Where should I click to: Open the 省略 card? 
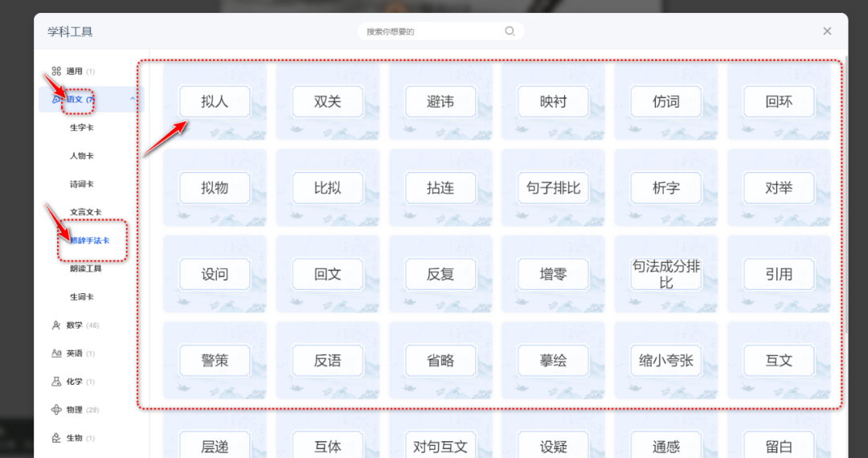(440, 361)
